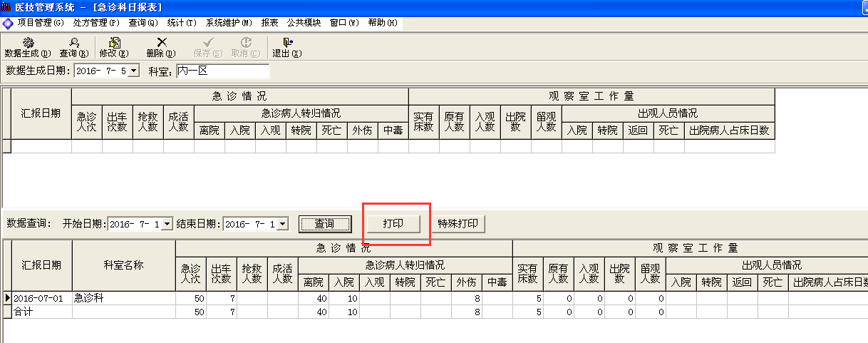Click the 科室名称 column header
868x343 pixels.
tap(124, 265)
